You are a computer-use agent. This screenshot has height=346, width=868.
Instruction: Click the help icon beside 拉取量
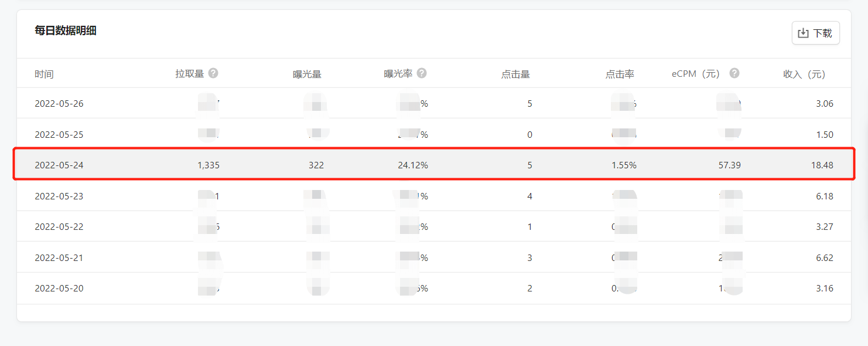pos(213,73)
